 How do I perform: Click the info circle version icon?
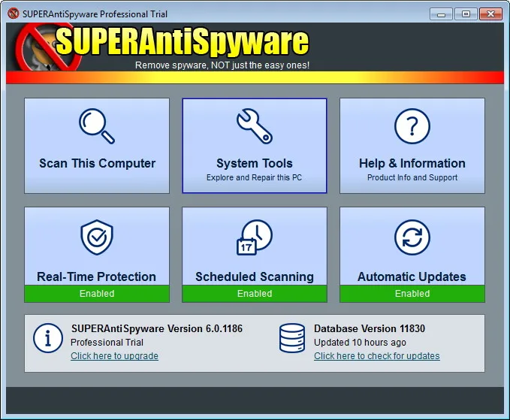[48, 338]
